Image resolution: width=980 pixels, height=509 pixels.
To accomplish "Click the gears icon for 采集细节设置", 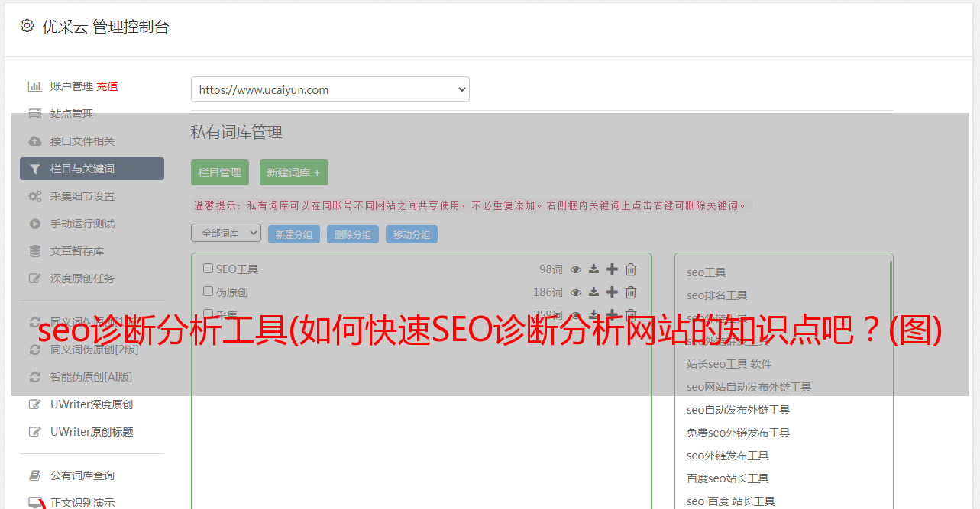I will pos(34,196).
